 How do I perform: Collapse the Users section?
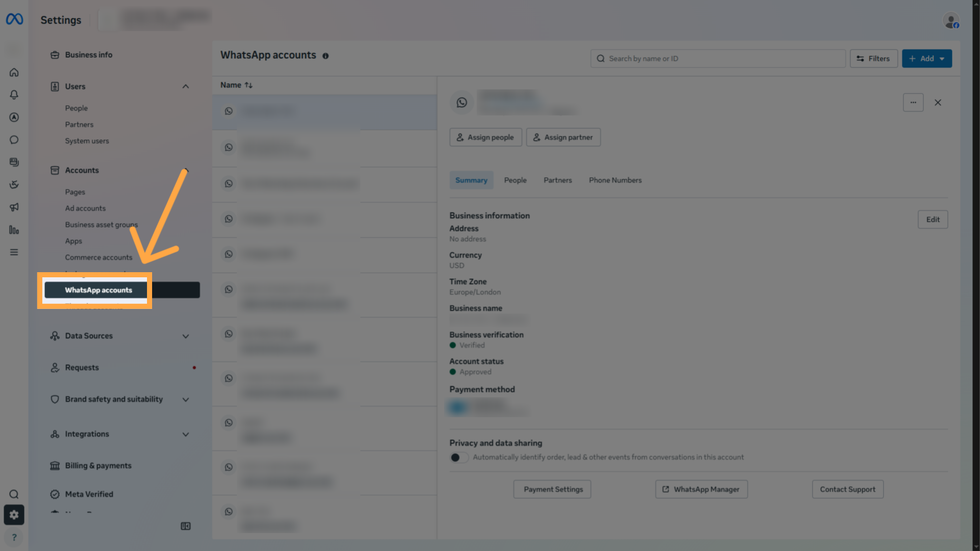(x=186, y=87)
